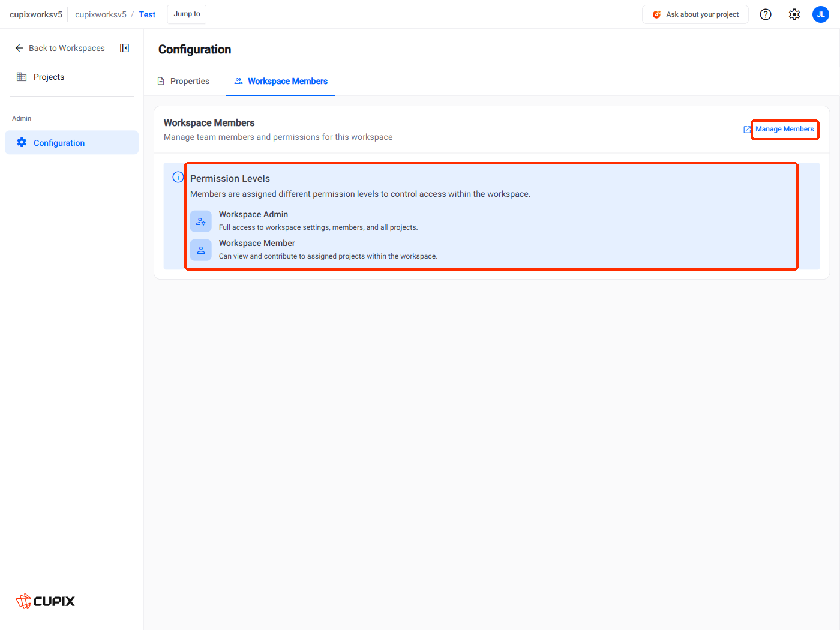The width and height of the screenshot is (840, 630).
Task: Click the info icon by Permission Levels
Action: [178, 177]
